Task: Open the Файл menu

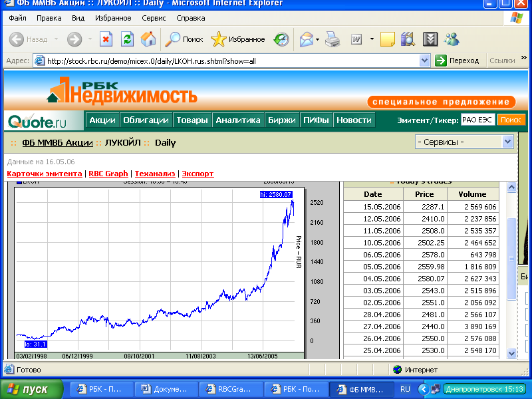Action: [x=18, y=18]
